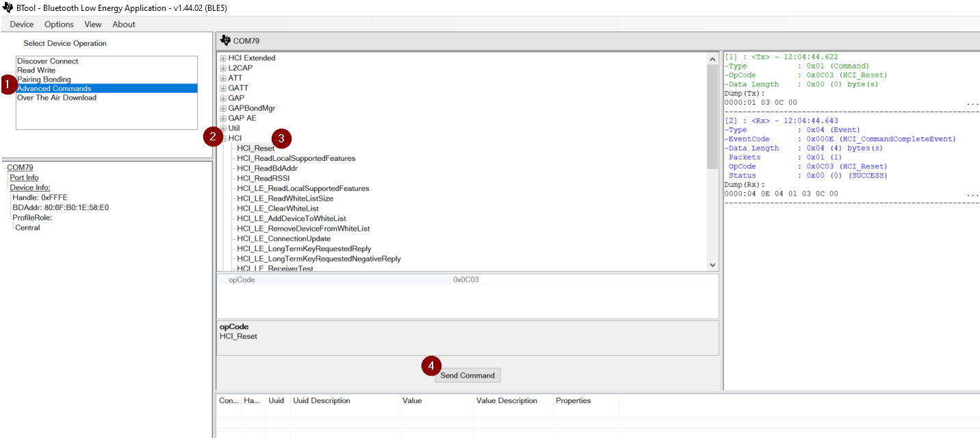Click the opCode value field
Image resolution: width=980 pixels, height=438 pixels.
pyautogui.click(x=582, y=280)
